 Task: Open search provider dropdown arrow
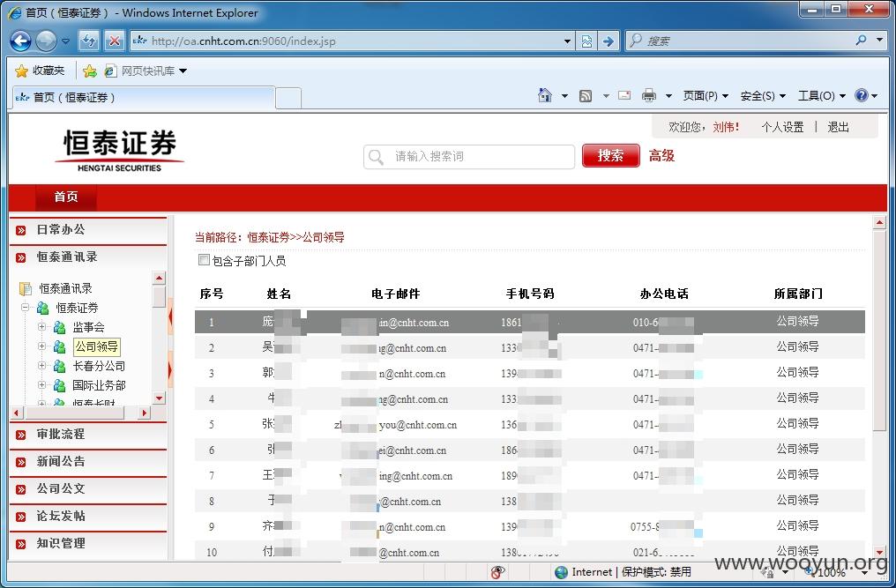pyautogui.click(x=879, y=41)
